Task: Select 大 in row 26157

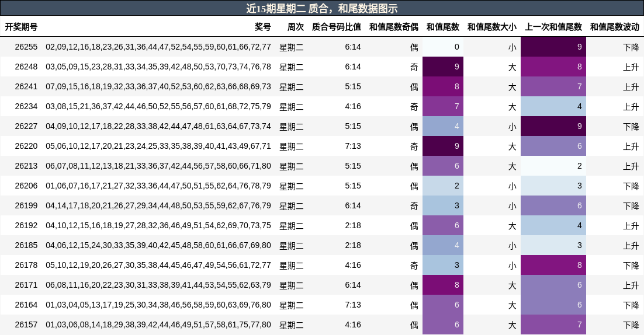Action: pyautogui.click(x=512, y=324)
